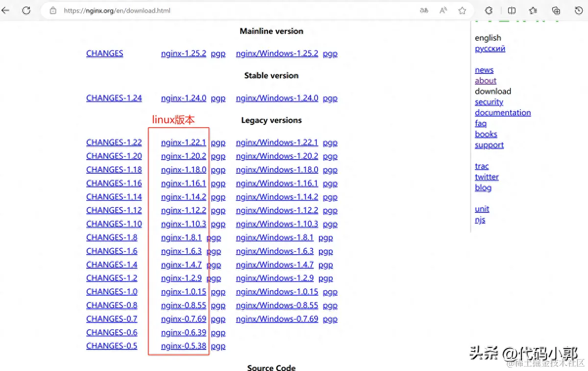Screen dimensions: 588x371
Task: Download nginx-1.8.1
Action: pos(181,237)
